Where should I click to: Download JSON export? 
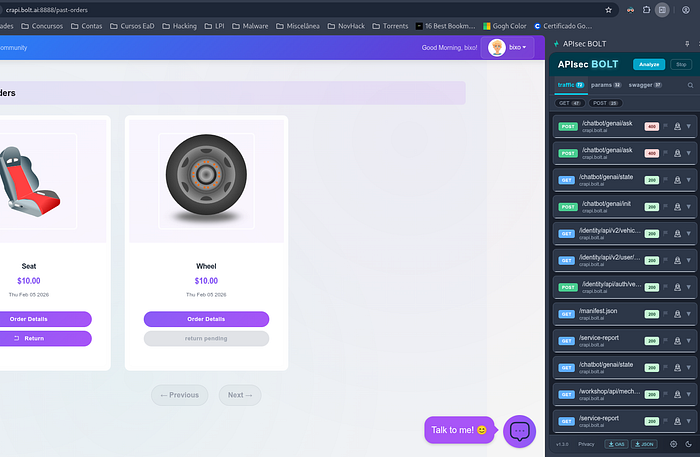(x=644, y=444)
